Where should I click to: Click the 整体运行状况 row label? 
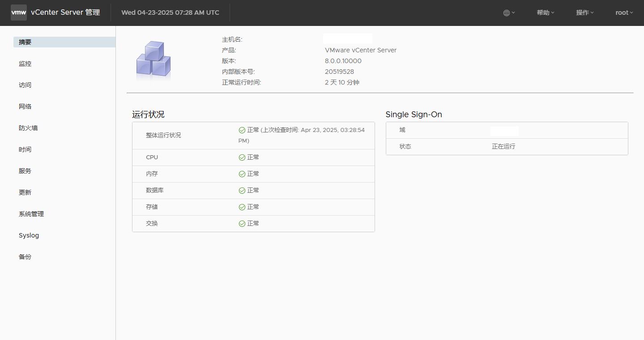coord(163,135)
